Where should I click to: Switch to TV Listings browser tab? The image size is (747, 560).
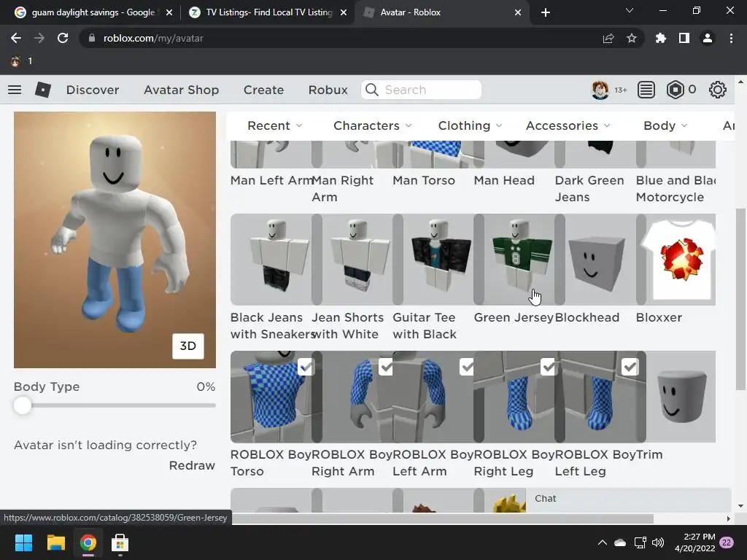(x=268, y=12)
